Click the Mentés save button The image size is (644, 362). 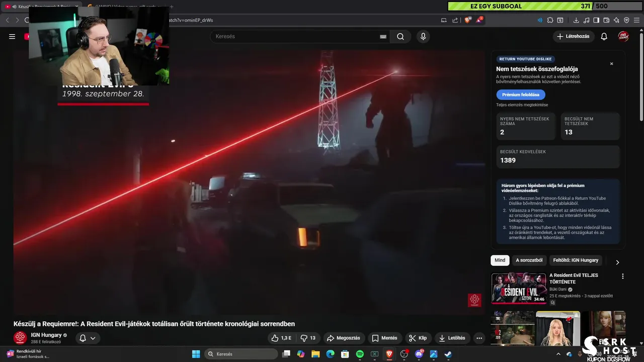coord(384,338)
